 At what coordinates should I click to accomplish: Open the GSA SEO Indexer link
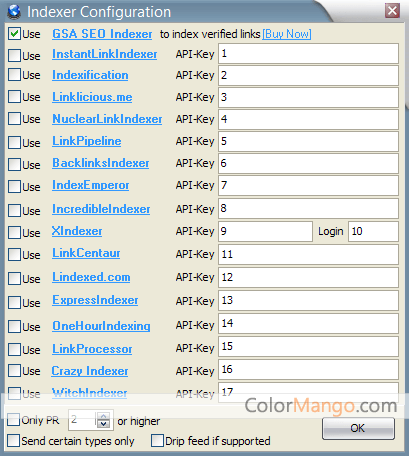pyautogui.click(x=102, y=34)
